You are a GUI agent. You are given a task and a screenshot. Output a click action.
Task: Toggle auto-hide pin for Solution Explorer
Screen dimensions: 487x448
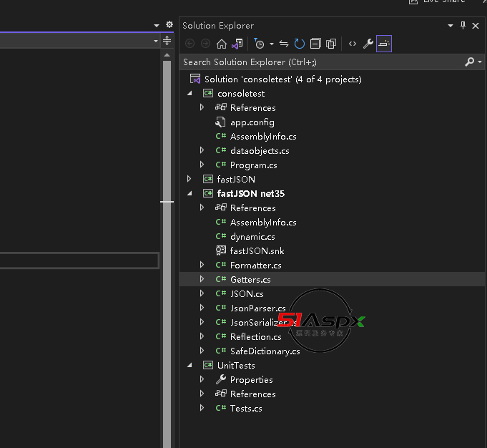tap(463, 25)
